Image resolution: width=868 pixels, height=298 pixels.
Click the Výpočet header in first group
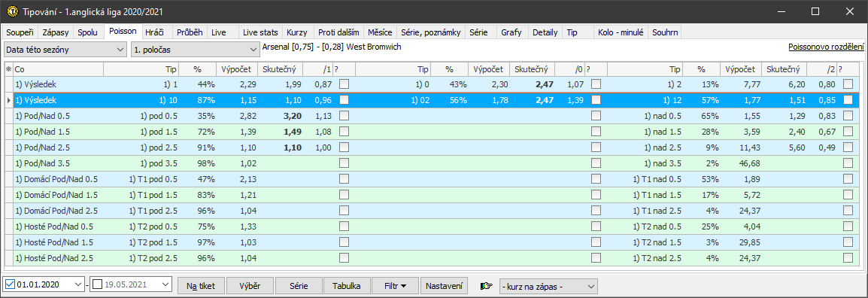236,69
